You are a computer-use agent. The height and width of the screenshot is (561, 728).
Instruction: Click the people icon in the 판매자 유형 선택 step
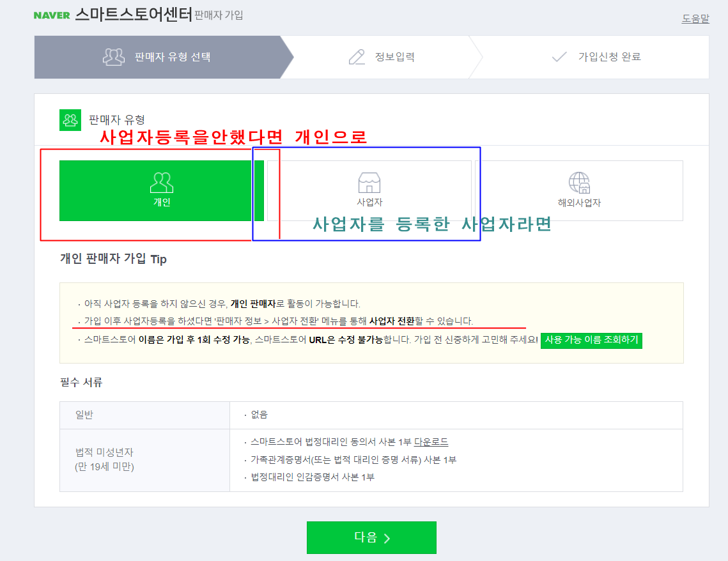[113, 57]
